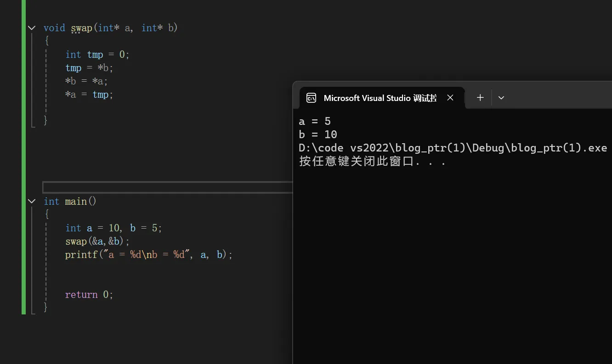This screenshot has width=612, height=364.
Task: Click the line 'int tmp = 0;'
Action: click(x=97, y=55)
